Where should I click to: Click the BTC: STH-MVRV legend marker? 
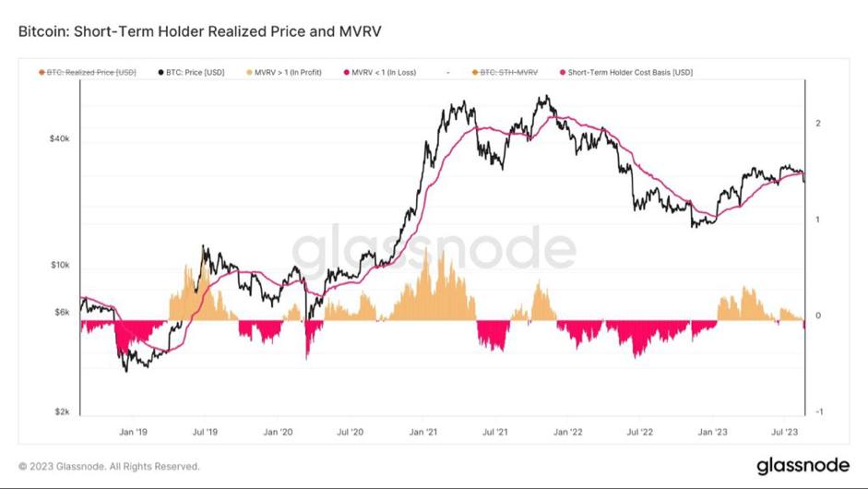pyautogui.click(x=474, y=72)
